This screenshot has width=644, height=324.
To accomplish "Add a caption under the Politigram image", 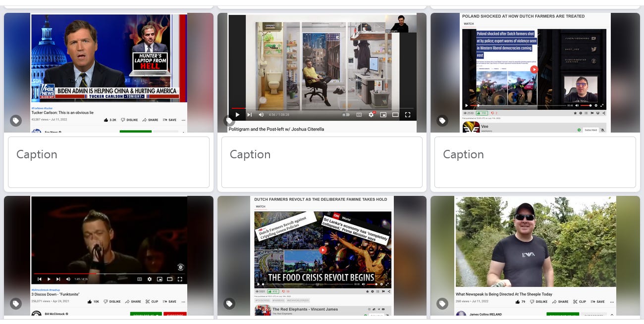I will point(322,162).
